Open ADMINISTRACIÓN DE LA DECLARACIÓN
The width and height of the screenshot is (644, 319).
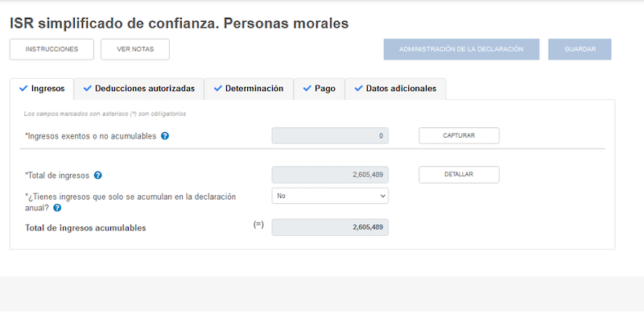[461, 49]
